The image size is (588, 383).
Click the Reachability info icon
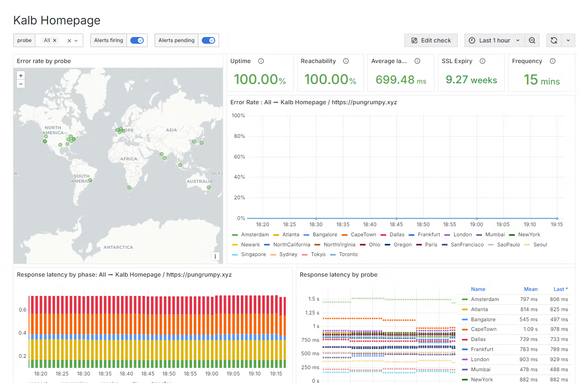[x=346, y=61]
